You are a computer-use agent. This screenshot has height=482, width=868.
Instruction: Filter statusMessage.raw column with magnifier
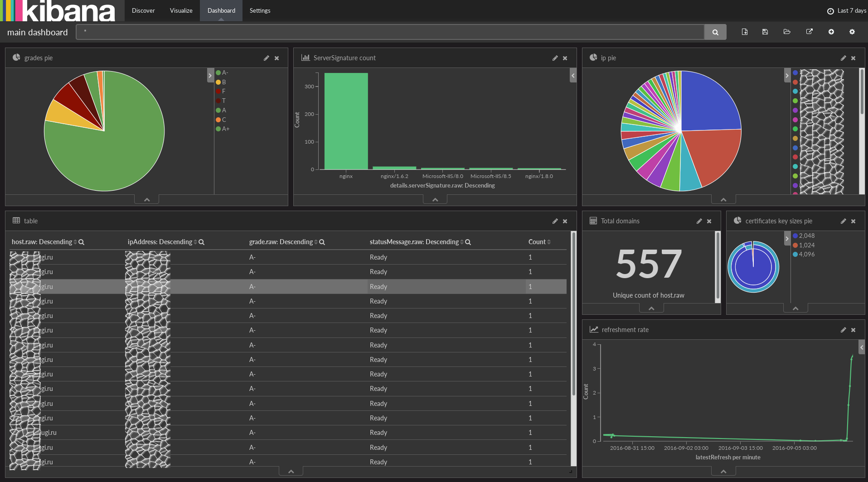468,242
